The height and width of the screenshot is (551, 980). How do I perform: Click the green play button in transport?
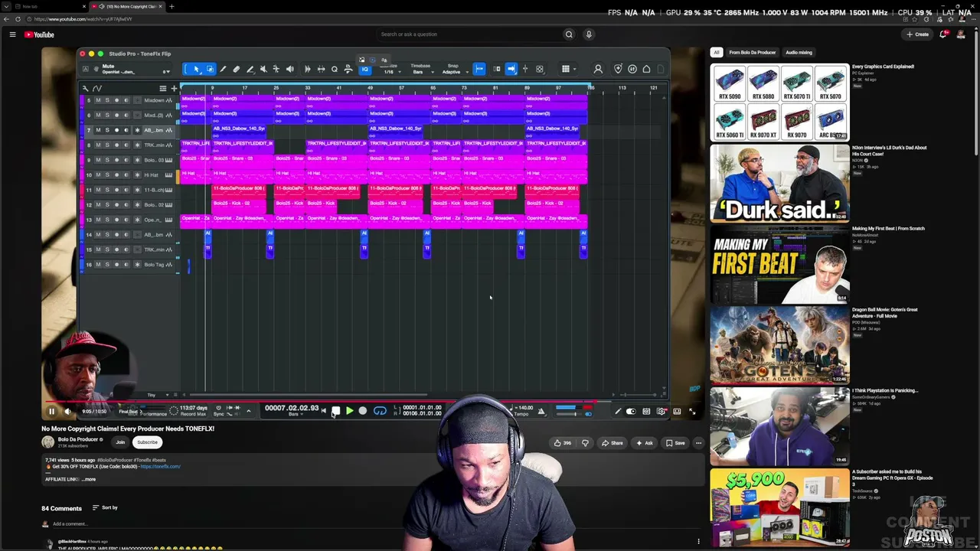click(x=349, y=411)
